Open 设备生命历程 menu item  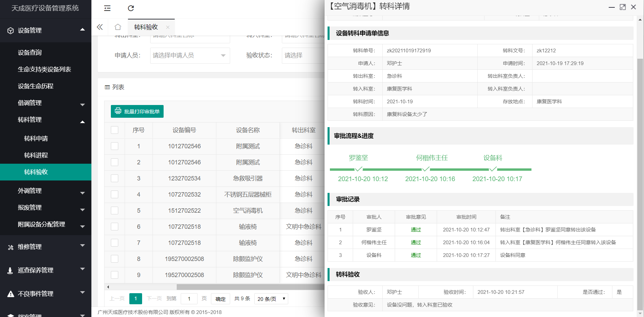(46, 86)
